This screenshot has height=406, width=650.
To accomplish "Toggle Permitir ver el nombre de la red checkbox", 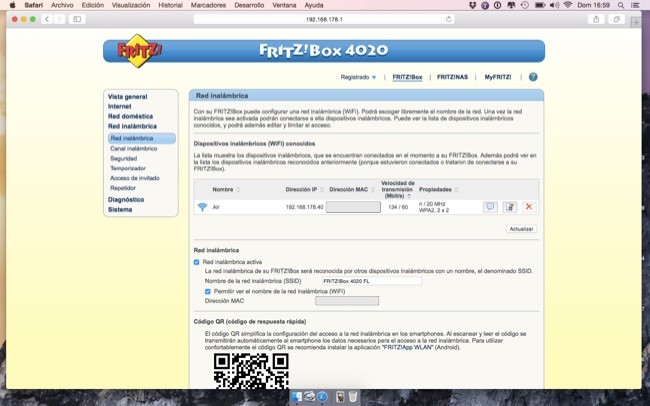I will pos(208,292).
